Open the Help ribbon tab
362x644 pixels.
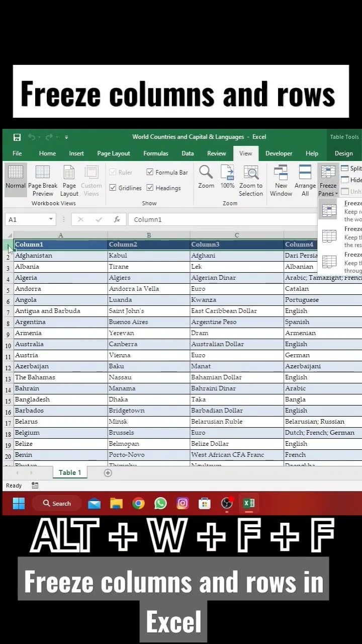pyautogui.click(x=312, y=153)
